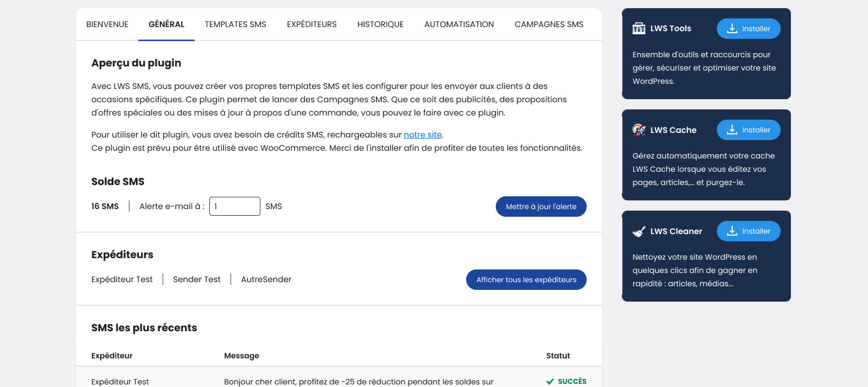
Task: Go to the Historique tab
Action: [380, 25]
